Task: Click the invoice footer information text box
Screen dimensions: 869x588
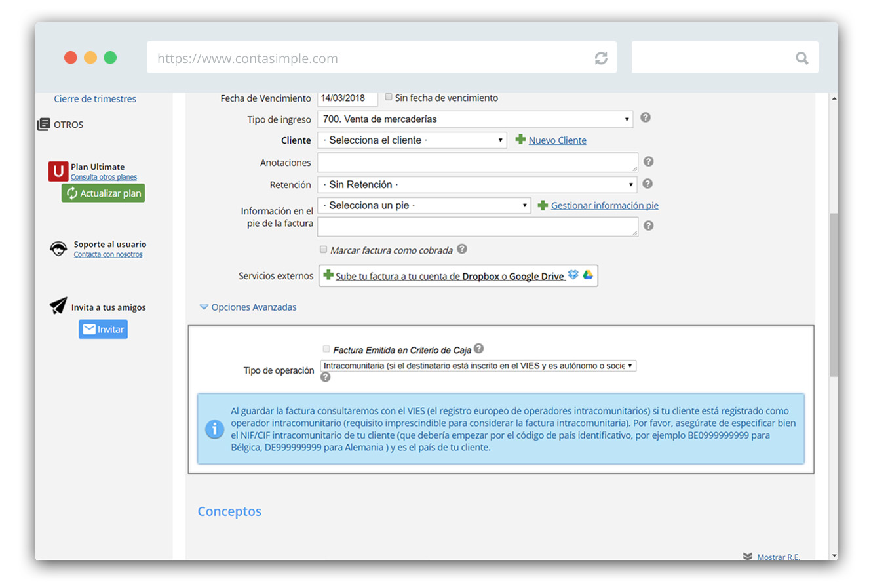Action: pyautogui.click(x=478, y=227)
